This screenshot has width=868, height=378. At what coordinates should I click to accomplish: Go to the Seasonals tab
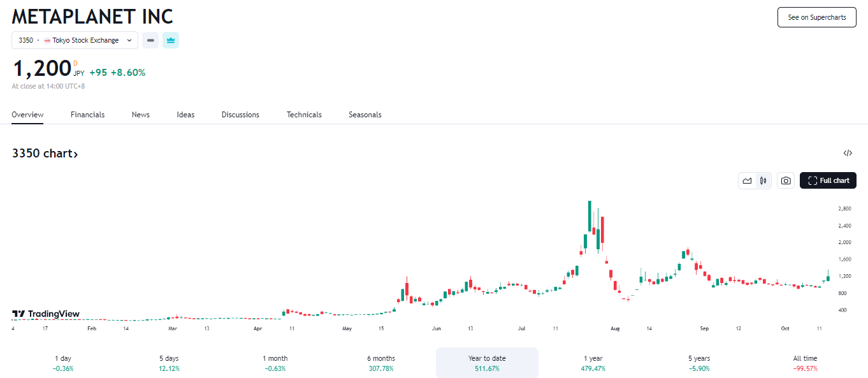[x=365, y=115]
